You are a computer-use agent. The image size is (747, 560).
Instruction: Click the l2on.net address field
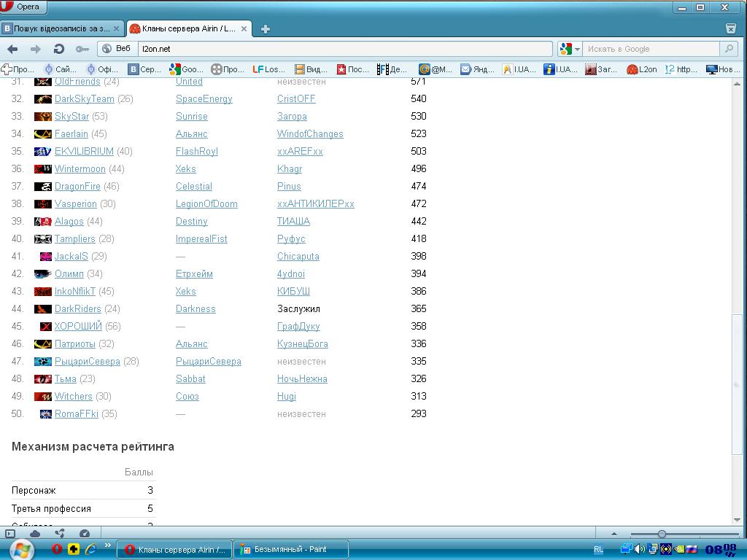click(x=343, y=49)
